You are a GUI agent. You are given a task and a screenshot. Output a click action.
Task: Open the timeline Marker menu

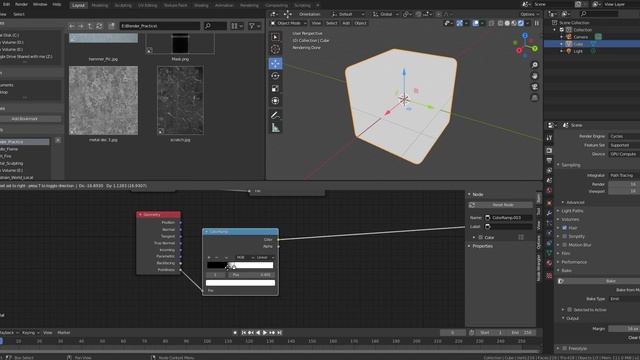(64, 333)
